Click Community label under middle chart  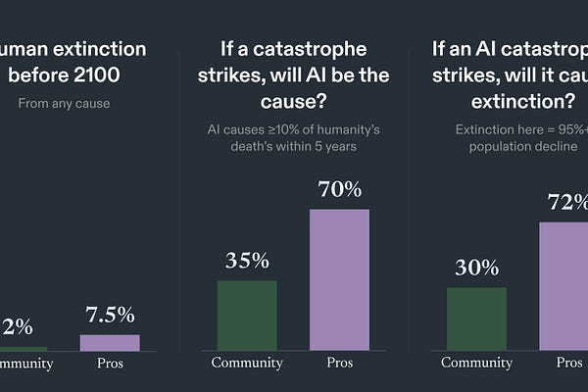247,363
